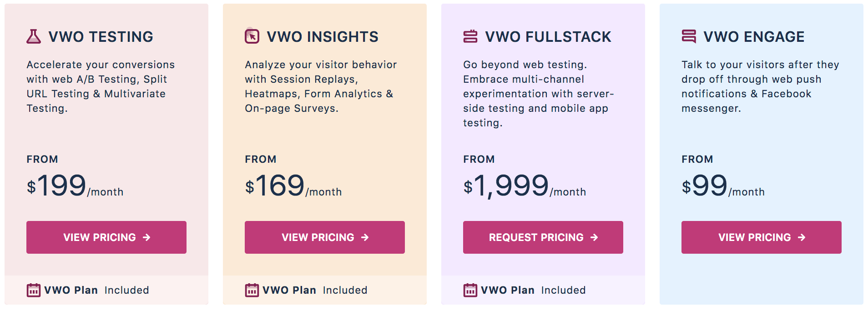
Task: Click the chat icon beside VWO Engage
Action: pos(689,36)
